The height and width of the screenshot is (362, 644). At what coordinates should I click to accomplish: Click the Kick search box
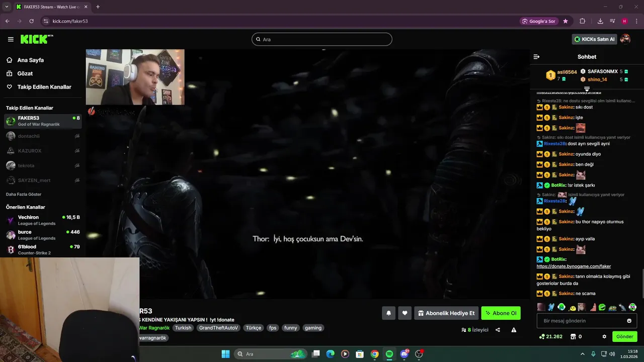322,39
